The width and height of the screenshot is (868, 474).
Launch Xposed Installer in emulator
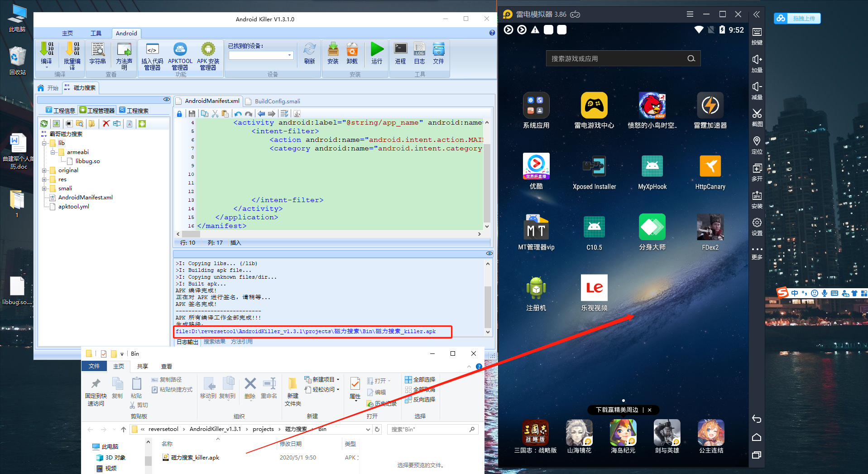point(595,171)
